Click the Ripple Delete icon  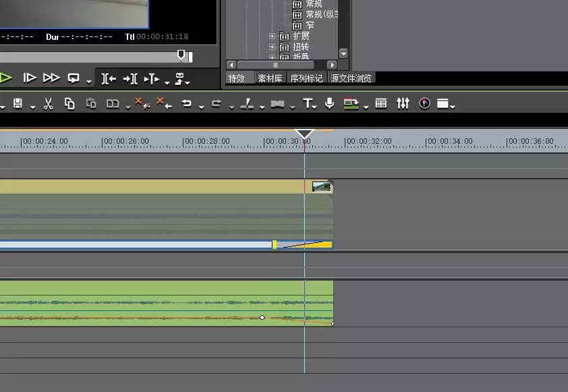click(x=164, y=104)
